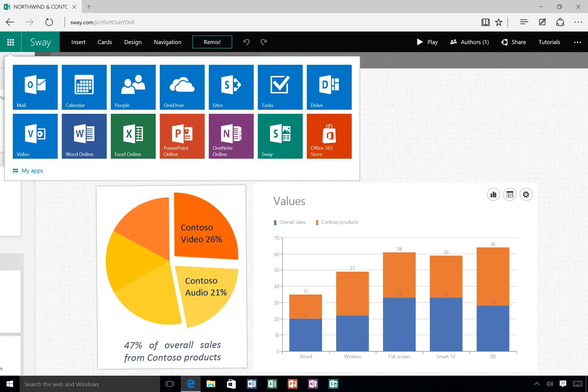Open the More options menu in Sway
588x392 pixels.
tap(578, 42)
